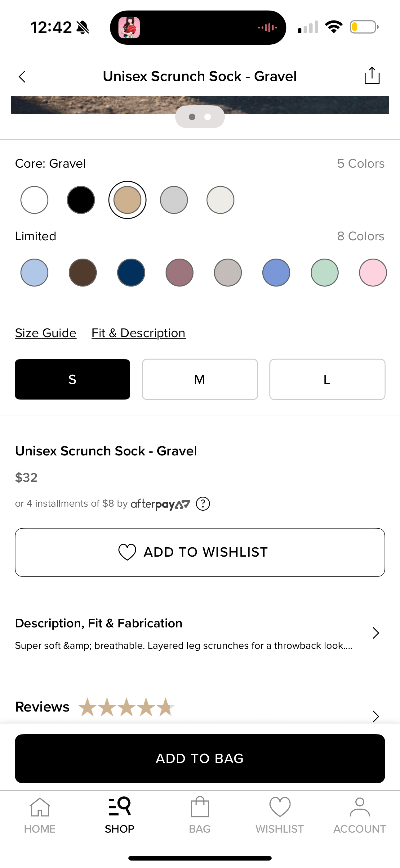
Task: Tap the back arrow icon
Action: (22, 77)
